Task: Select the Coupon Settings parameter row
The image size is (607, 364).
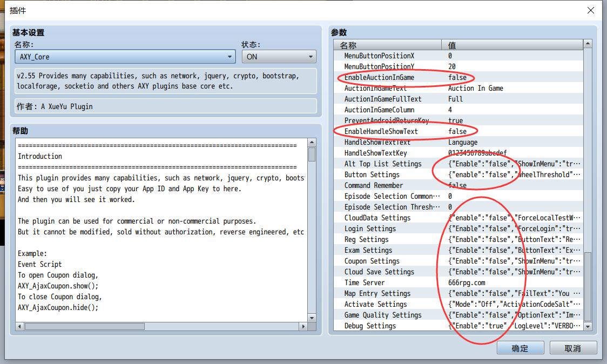Action: pos(458,261)
